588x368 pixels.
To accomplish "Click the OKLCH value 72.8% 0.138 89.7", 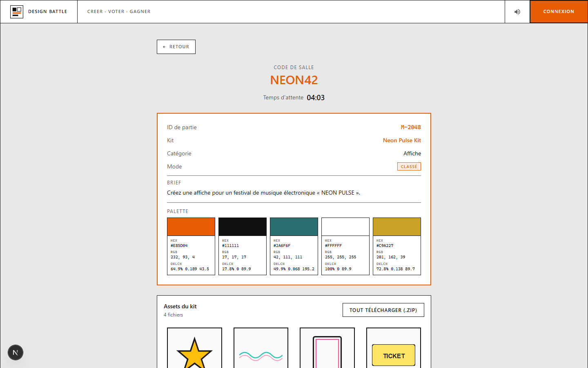I will (x=396, y=269).
